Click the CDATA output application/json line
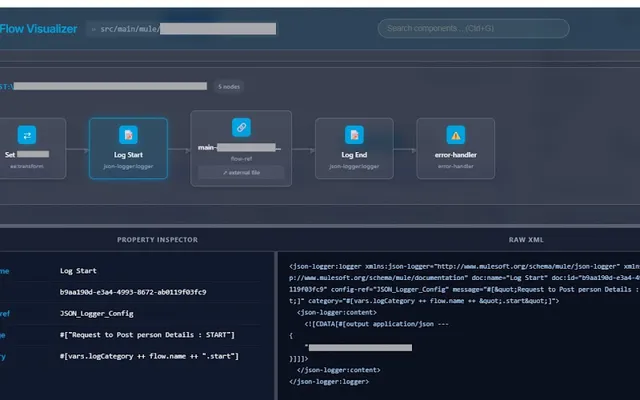This screenshot has width=640, height=400. point(376,324)
